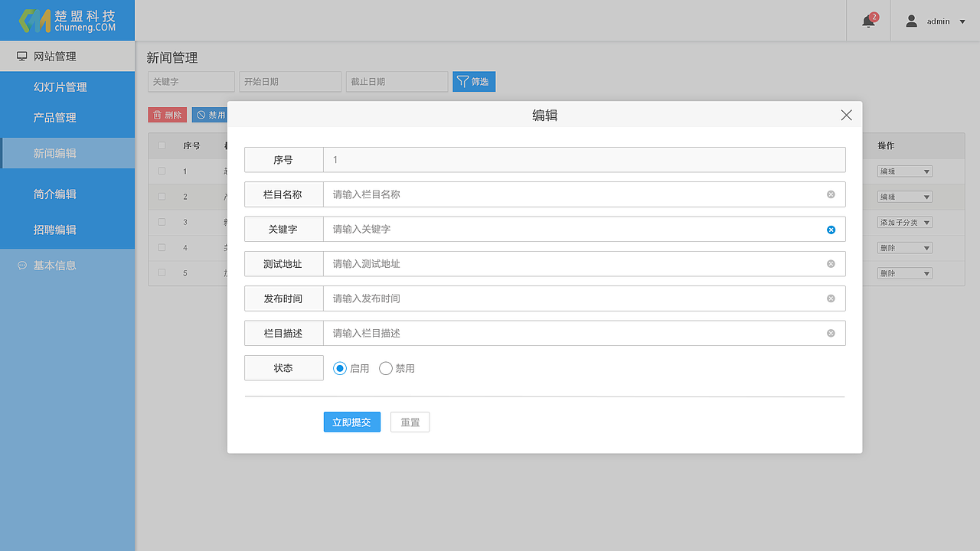Toggle the select-all checkbox in the table header
980x551 pixels.
pyautogui.click(x=162, y=145)
